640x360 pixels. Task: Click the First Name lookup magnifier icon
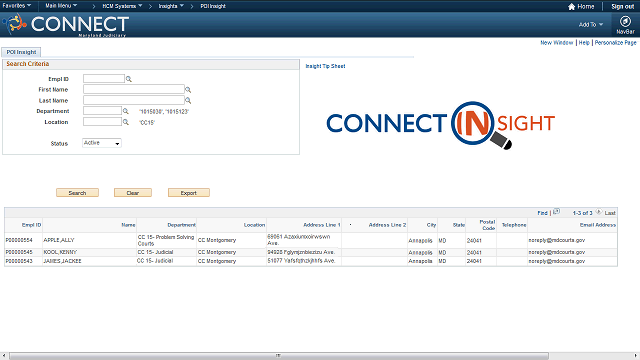188,90
